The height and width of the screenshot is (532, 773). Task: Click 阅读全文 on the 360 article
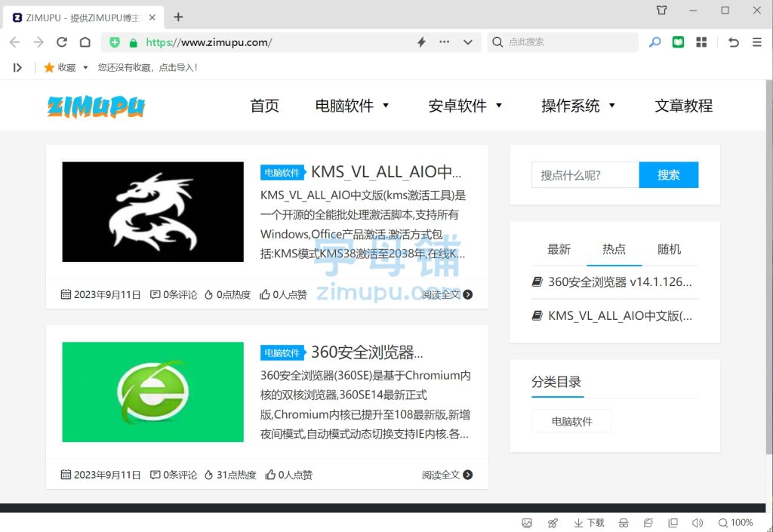[447, 475]
